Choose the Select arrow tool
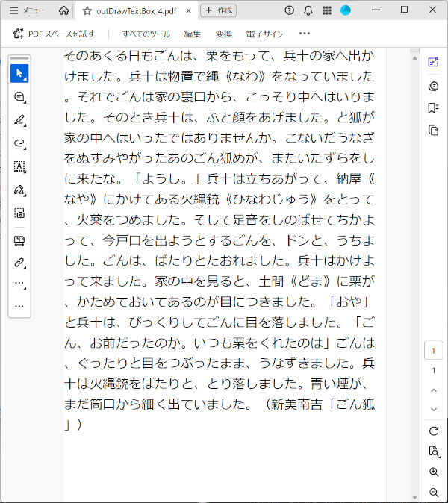The width and height of the screenshot is (448, 503). (19, 73)
